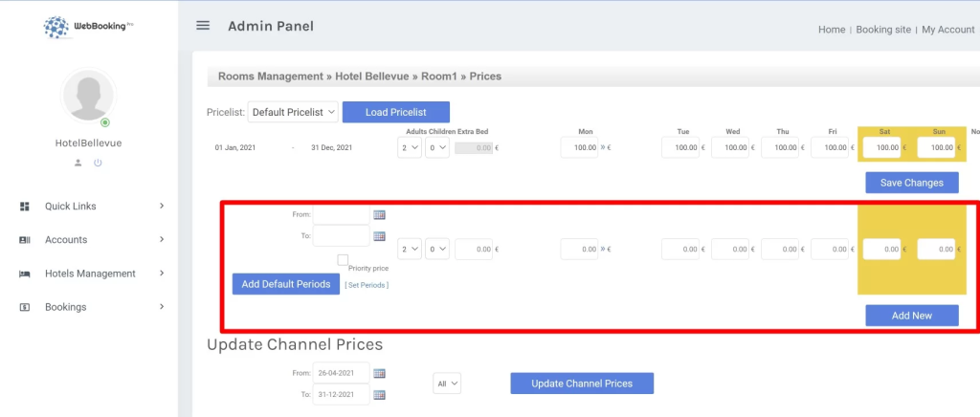Open calendar for Update Channel Prices To date
Viewport: 980px width, 417px height.
point(379,394)
